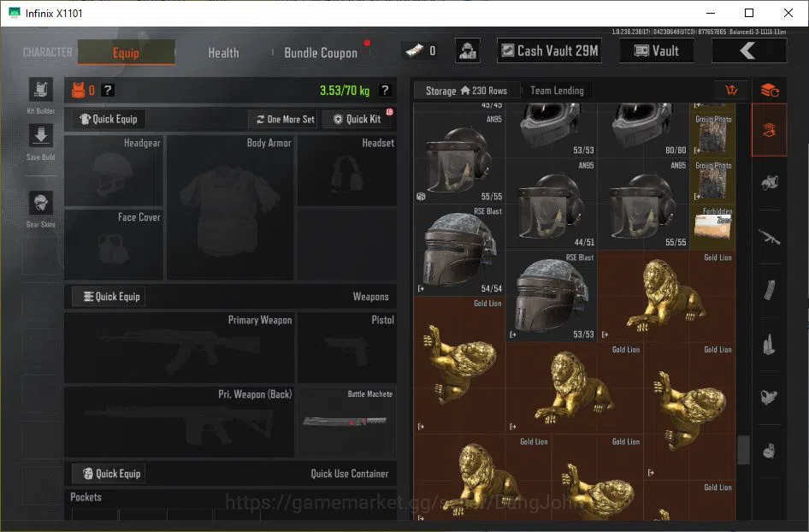
Task: Select the weapon attachments category icon
Action: (x=769, y=397)
